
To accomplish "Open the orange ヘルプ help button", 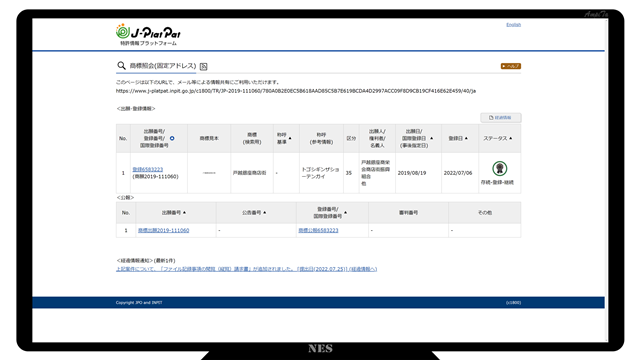I will click(x=511, y=66).
